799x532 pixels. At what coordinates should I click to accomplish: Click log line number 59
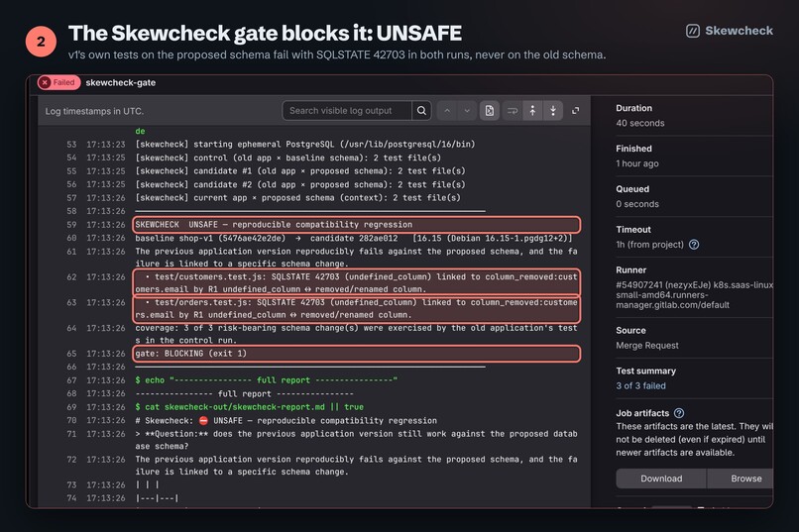pos(71,225)
